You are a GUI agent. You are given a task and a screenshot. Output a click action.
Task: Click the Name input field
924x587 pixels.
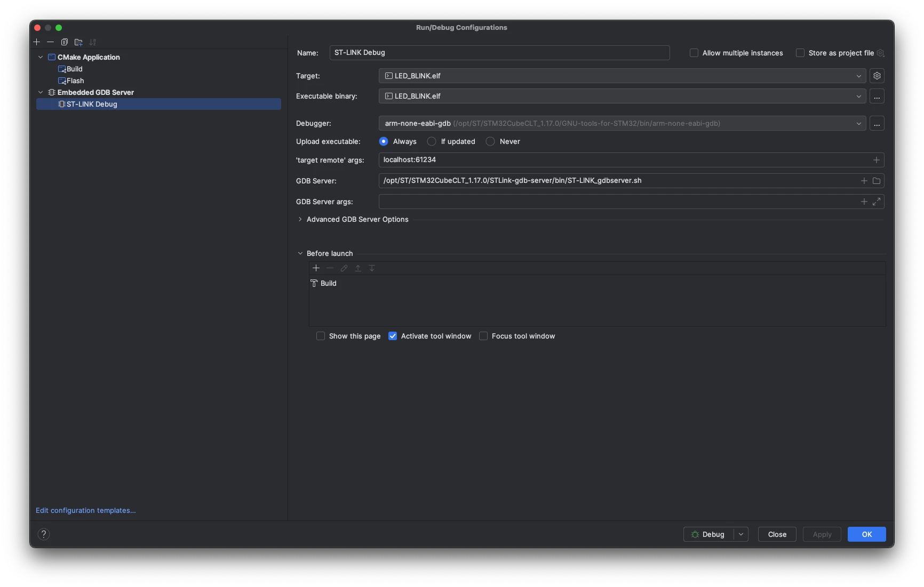[x=499, y=52]
